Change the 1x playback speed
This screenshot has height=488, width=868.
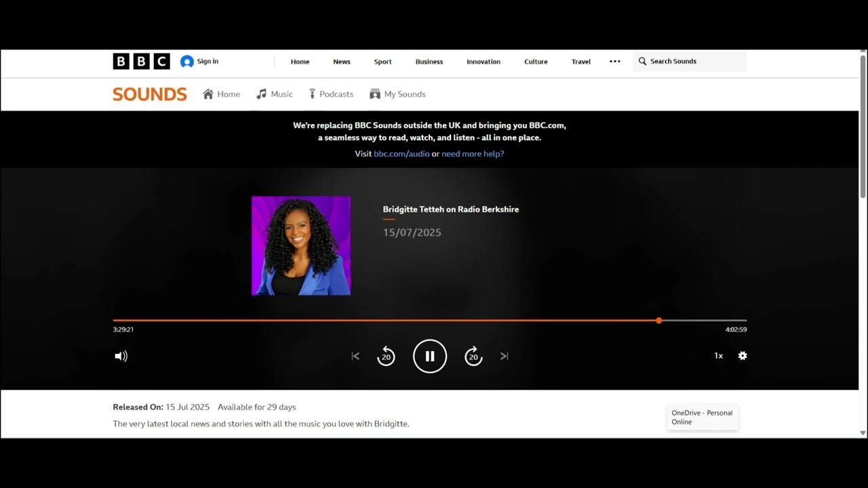click(x=718, y=356)
